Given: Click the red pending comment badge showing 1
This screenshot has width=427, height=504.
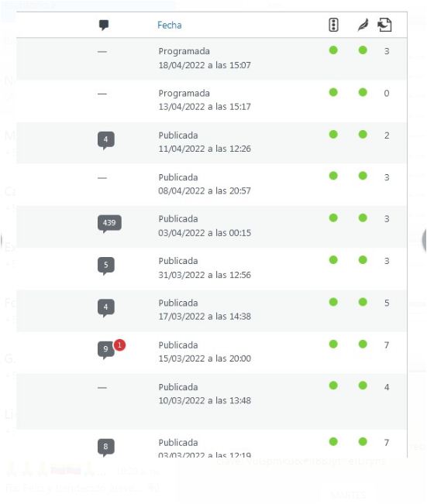Looking at the screenshot, I should [x=119, y=345].
